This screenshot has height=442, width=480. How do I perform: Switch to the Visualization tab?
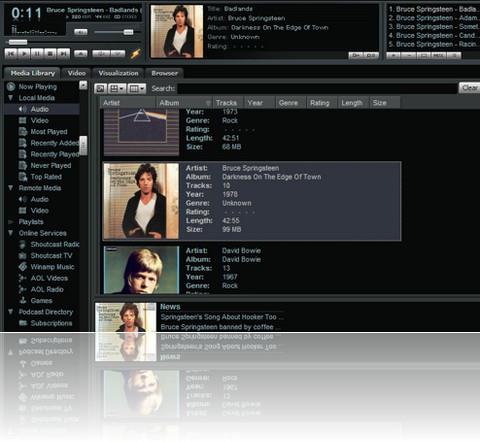[x=118, y=73]
